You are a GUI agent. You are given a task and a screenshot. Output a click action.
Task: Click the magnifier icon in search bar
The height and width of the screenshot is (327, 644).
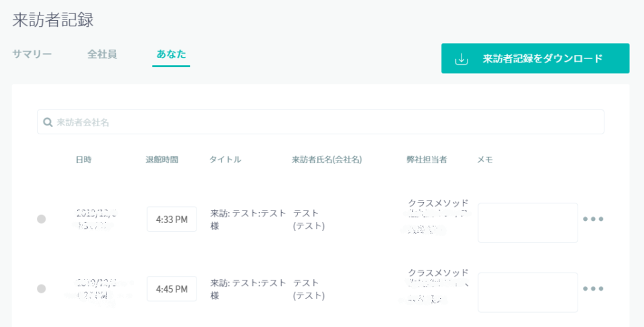point(48,122)
